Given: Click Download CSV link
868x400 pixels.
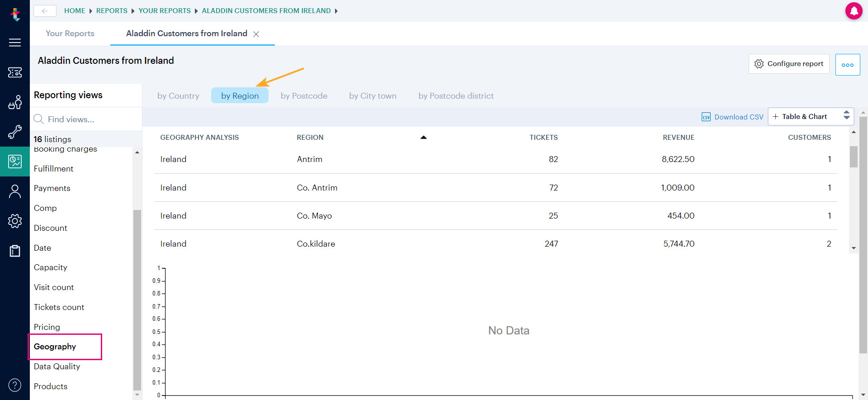Looking at the screenshot, I should tap(739, 117).
